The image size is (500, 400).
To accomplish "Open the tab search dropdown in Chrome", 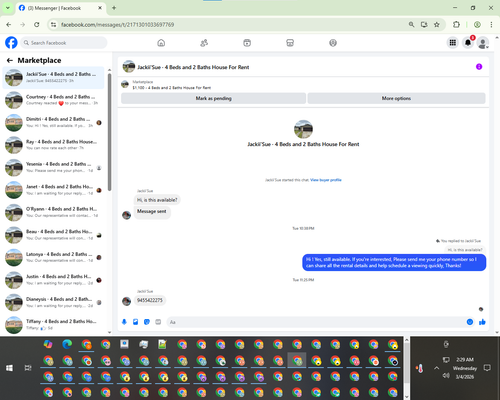I will pyautogui.click(x=8, y=8).
